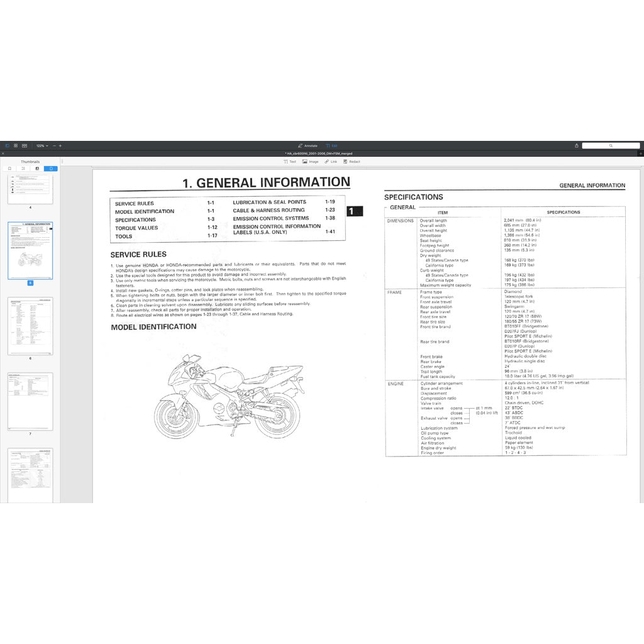The width and height of the screenshot is (644, 644).
Task: Switch to the Annotate tab
Action: (308, 145)
